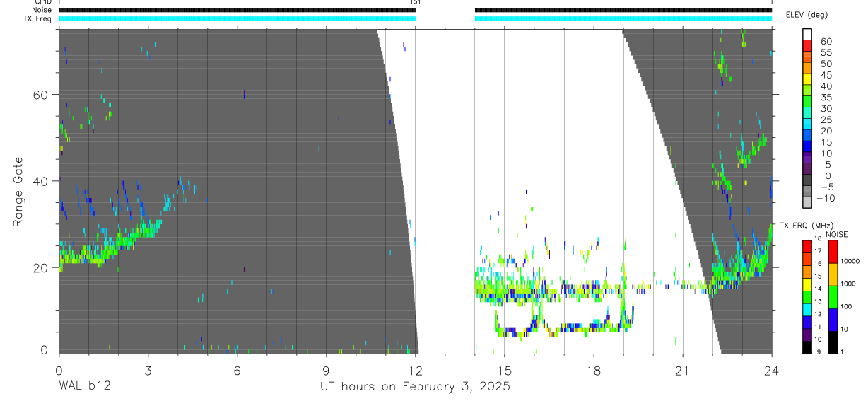The height and width of the screenshot is (401, 868).
Task: Click the WAL b12 radar beam label
Action: (x=84, y=386)
